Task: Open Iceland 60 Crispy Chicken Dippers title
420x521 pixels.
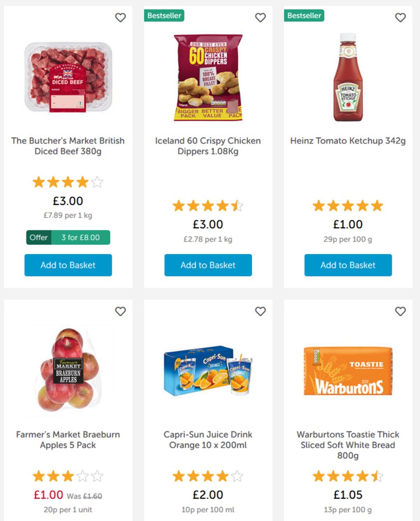Action: coord(208,146)
